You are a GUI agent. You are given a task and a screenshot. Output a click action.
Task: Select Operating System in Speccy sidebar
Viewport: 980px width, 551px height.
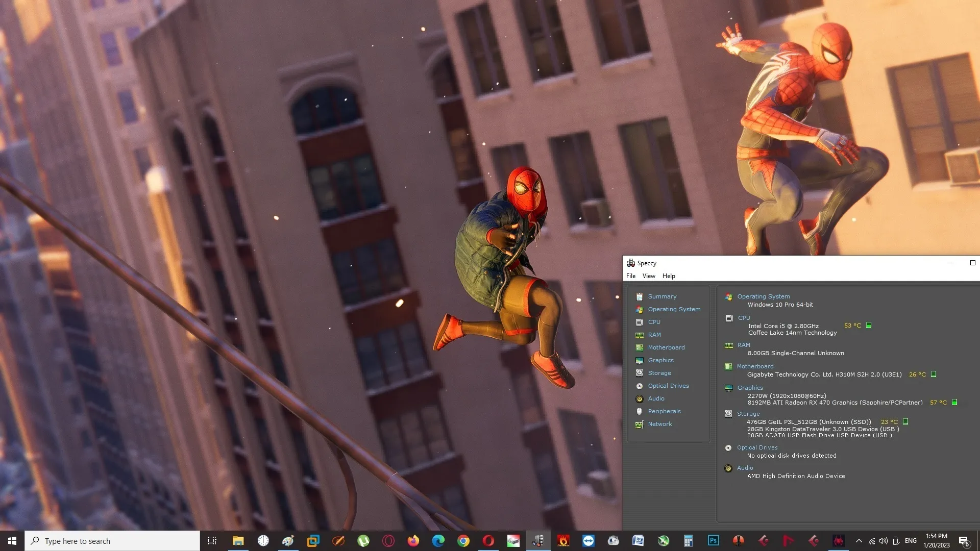coord(674,309)
